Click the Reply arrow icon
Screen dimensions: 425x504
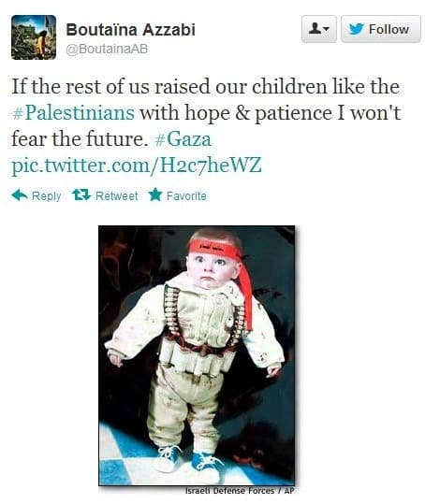point(20,195)
